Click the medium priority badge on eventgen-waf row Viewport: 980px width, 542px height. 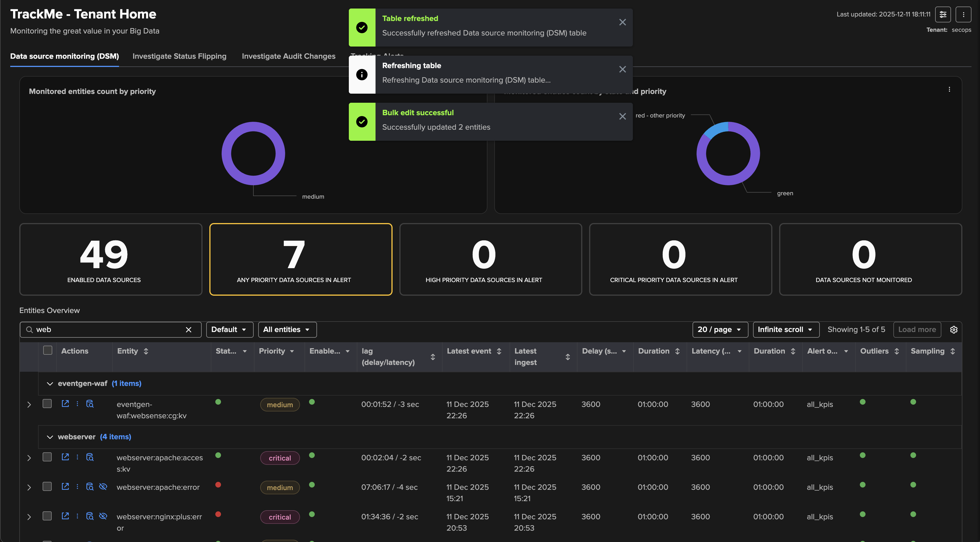(280, 405)
